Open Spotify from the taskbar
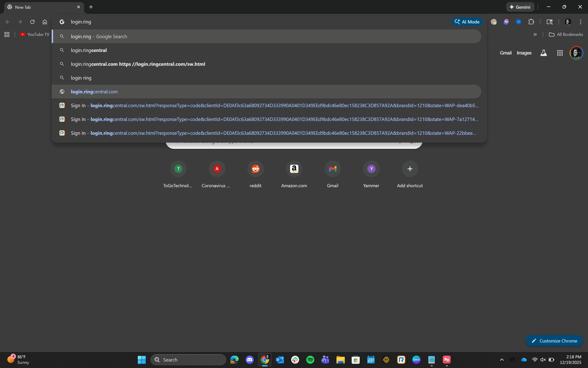Viewport: 588px width, 368px height. click(310, 360)
